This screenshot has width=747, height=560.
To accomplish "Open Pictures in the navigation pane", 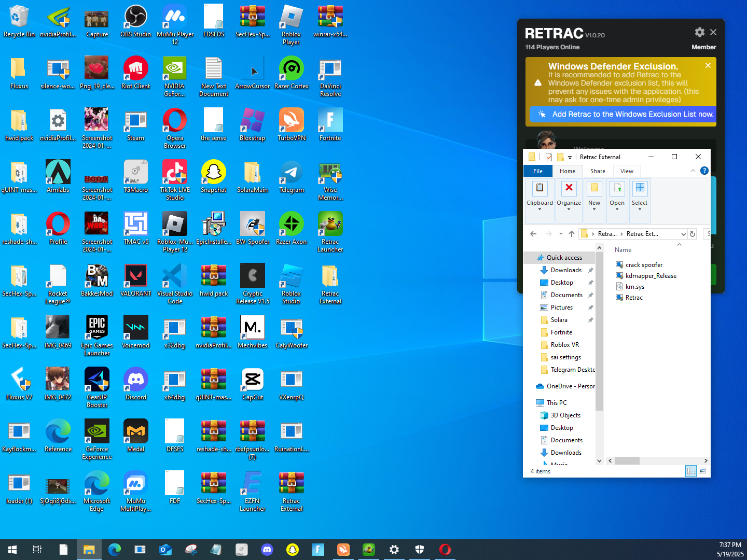I will (561, 307).
